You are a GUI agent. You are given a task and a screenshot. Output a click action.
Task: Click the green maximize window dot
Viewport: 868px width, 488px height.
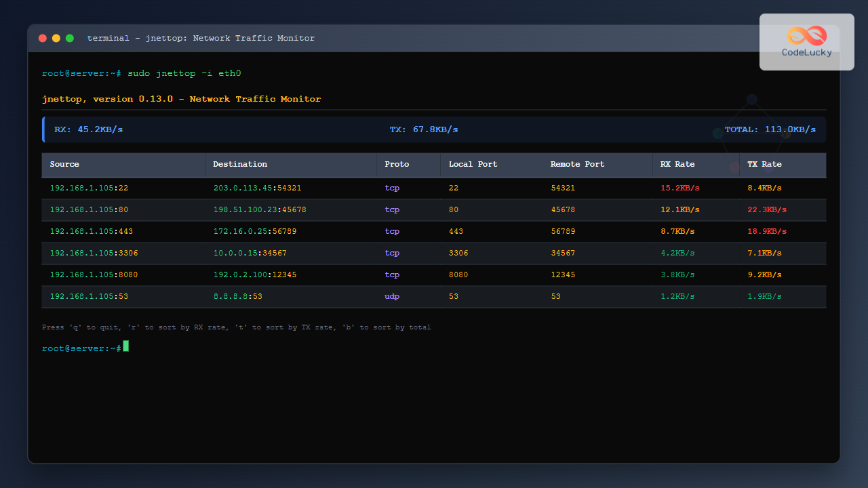pos(70,39)
